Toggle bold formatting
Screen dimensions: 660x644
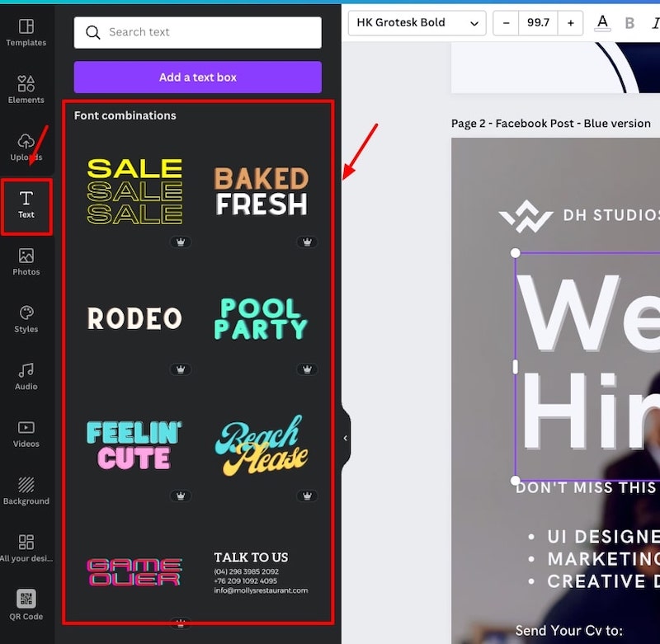[x=629, y=23]
